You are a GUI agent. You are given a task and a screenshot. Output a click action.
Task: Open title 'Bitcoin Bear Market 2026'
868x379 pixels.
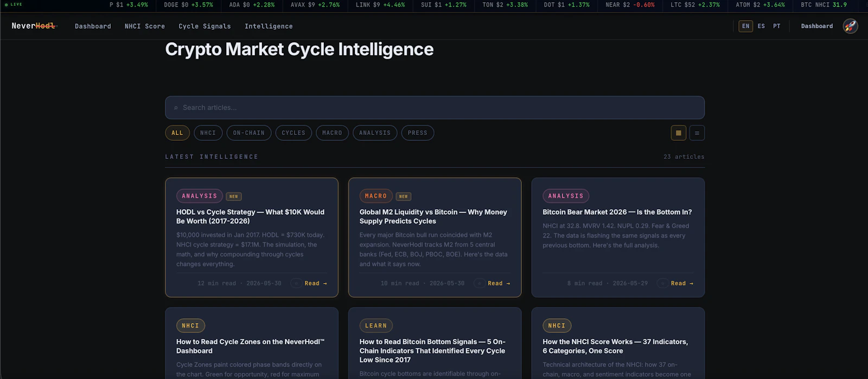point(617,212)
